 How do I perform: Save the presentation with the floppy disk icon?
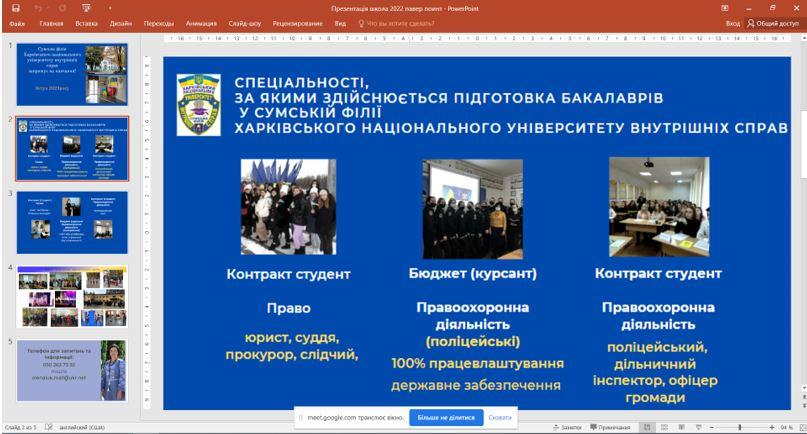click(15, 8)
